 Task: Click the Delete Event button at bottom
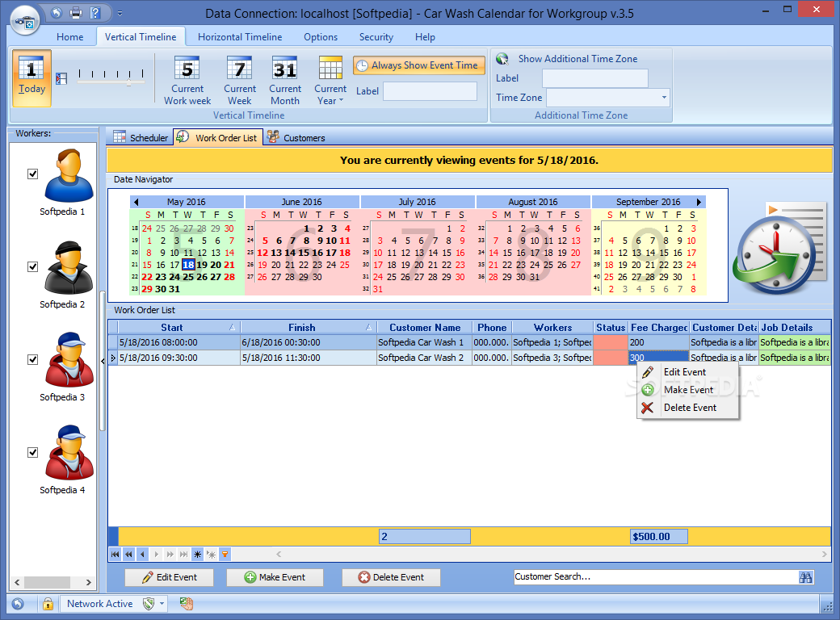[391, 577]
